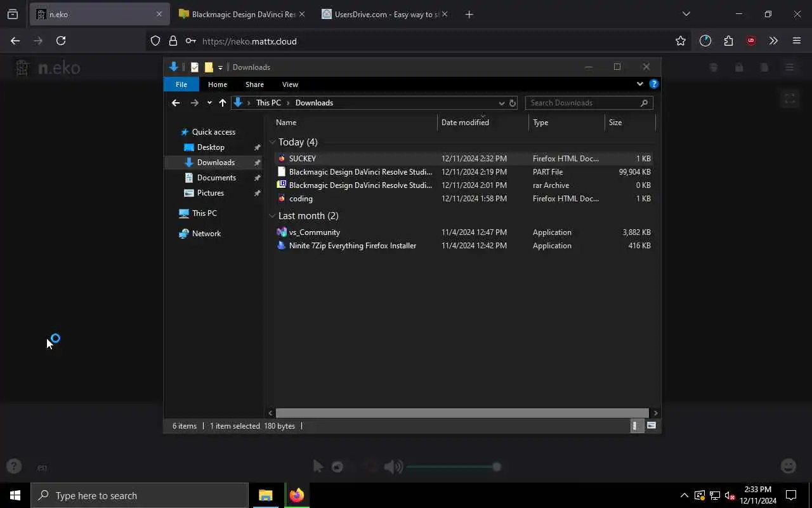Open Documents in navigation pane
Screen dimensions: 812x508
click(x=216, y=178)
